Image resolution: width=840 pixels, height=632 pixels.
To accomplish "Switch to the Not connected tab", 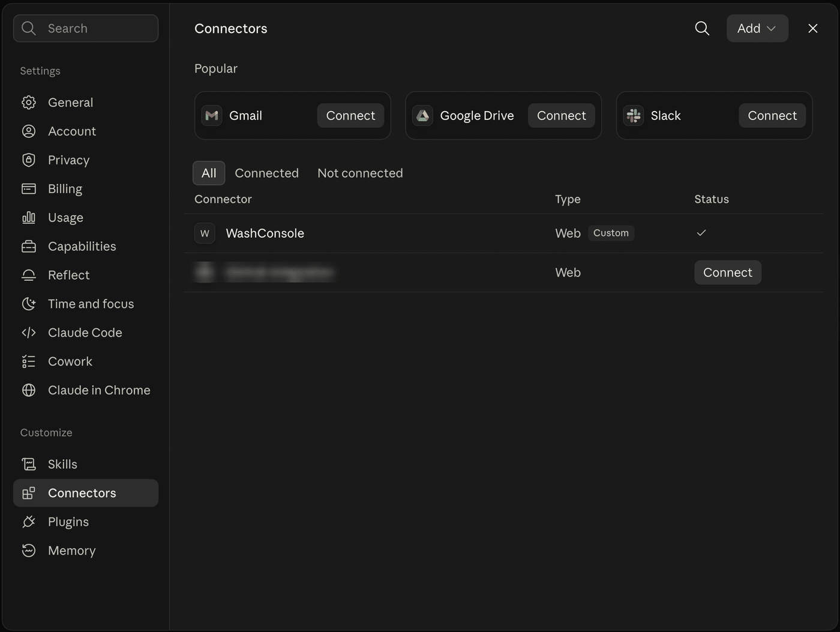I will click(360, 173).
